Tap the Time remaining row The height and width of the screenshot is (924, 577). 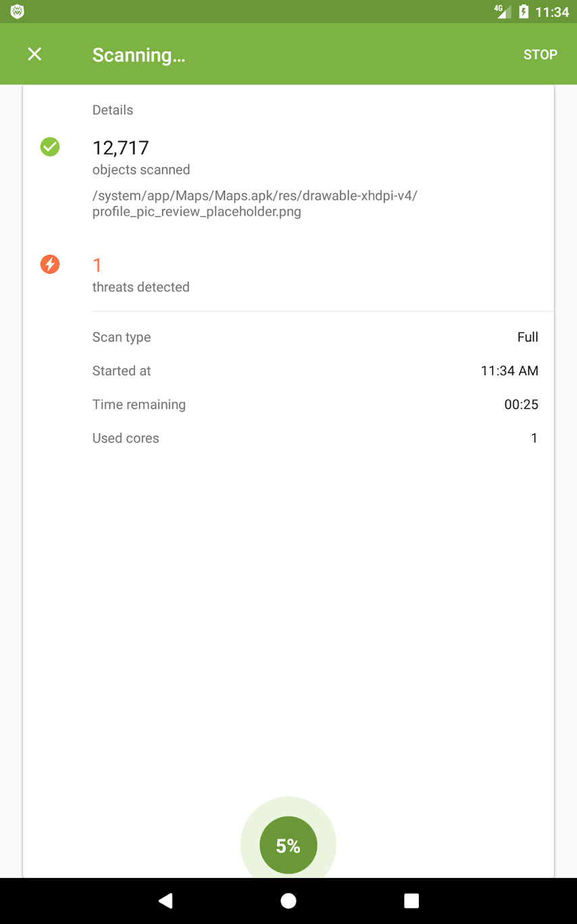click(x=315, y=405)
